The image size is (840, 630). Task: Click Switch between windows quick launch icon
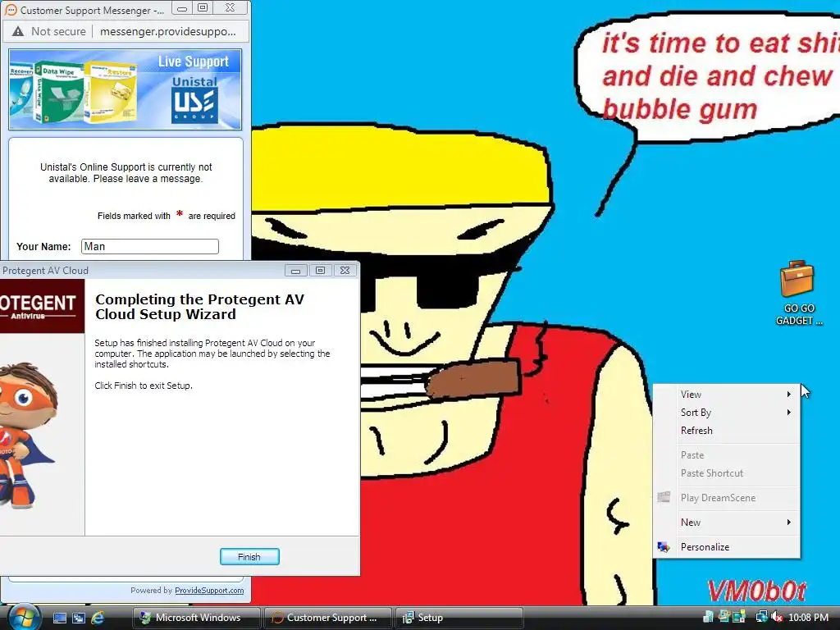pyautogui.click(x=79, y=618)
